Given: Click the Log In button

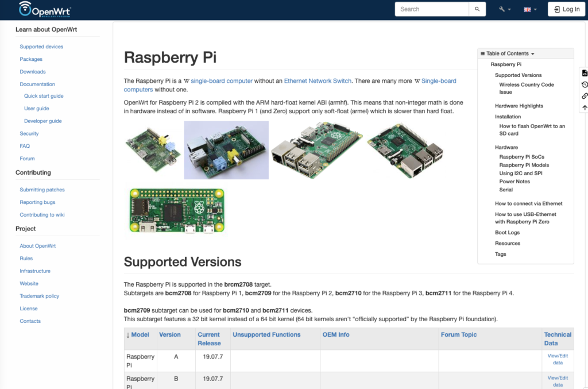Looking at the screenshot, I should (x=566, y=9).
